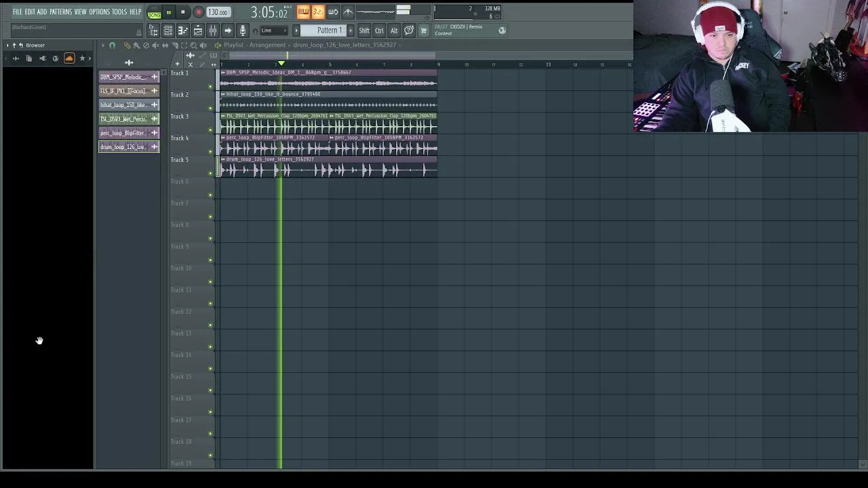Click the Ctrl key button
Screen dimensions: 868x488
[x=379, y=30]
